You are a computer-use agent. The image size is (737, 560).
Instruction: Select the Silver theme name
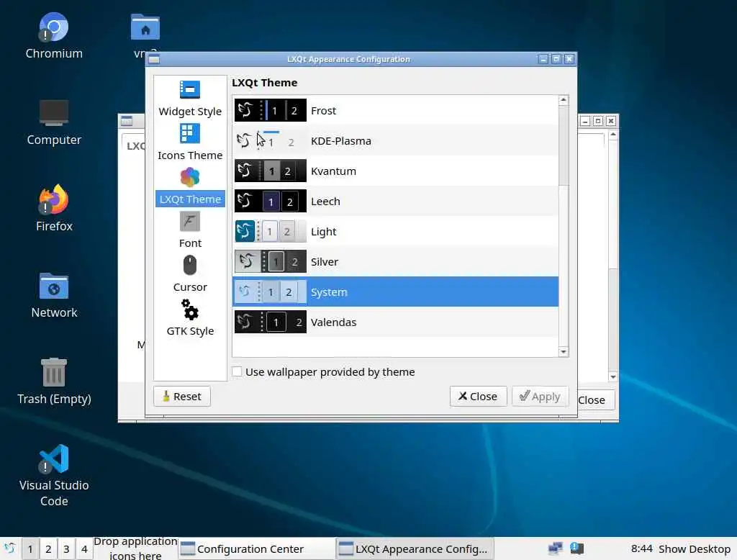point(325,261)
